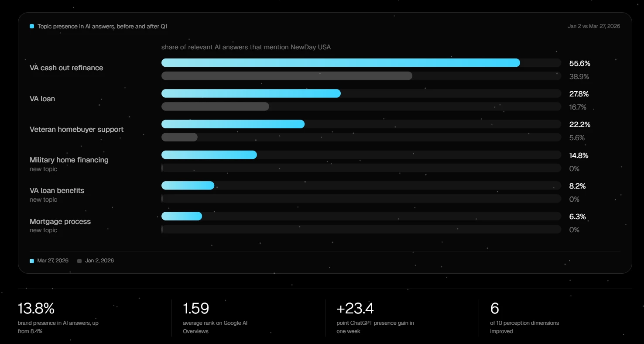Select the 'Veteran homebuyer support' label
The width and height of the screenshot is (644, 344).
tap(77, 129)
